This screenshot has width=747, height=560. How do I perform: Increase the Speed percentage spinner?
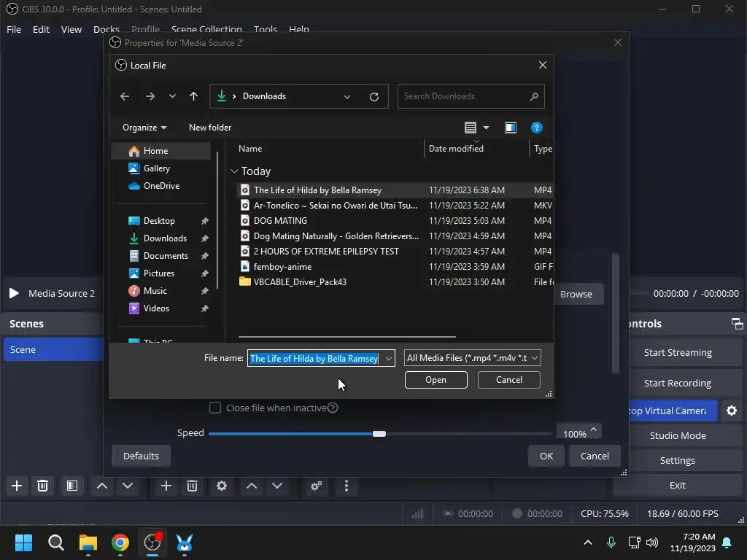(x=593, y=429)
